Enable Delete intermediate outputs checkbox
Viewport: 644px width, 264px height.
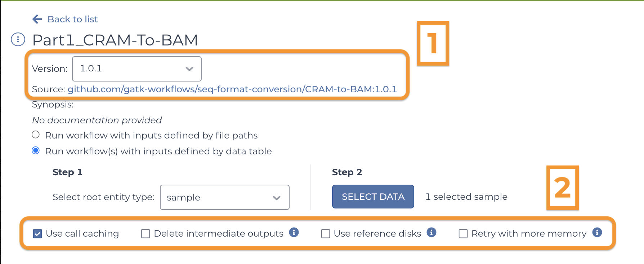(x=146, y=234)
